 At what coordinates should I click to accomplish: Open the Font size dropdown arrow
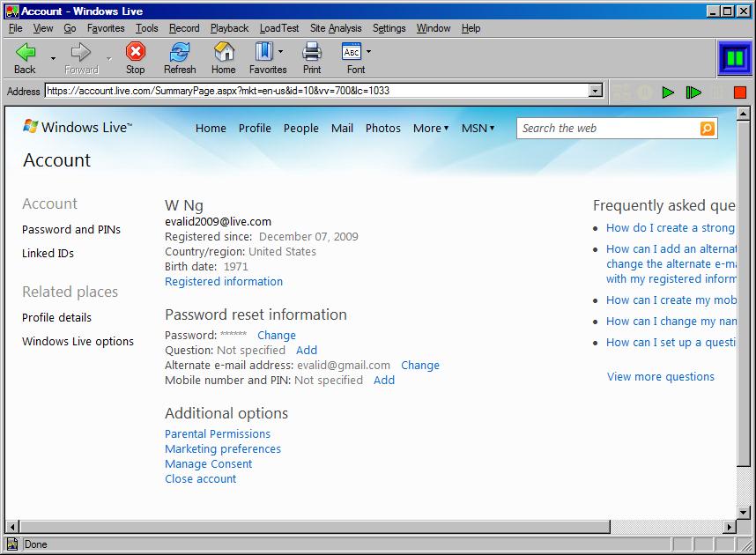(x=369, y=52)
